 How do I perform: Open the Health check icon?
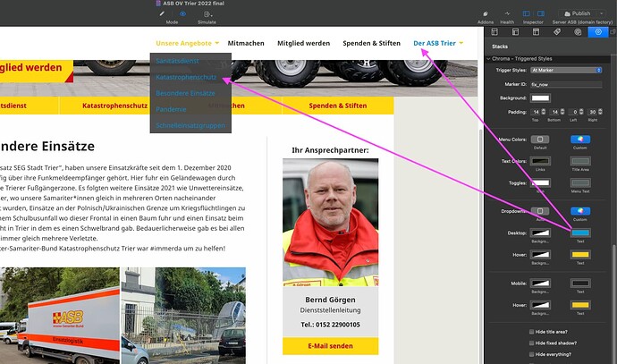pos(507,13)
